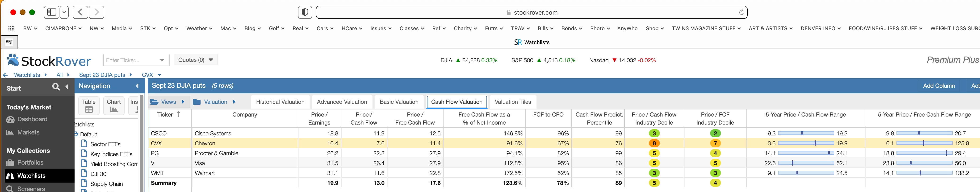Expand the Bonds bookmarks folder

pos(572,28)
